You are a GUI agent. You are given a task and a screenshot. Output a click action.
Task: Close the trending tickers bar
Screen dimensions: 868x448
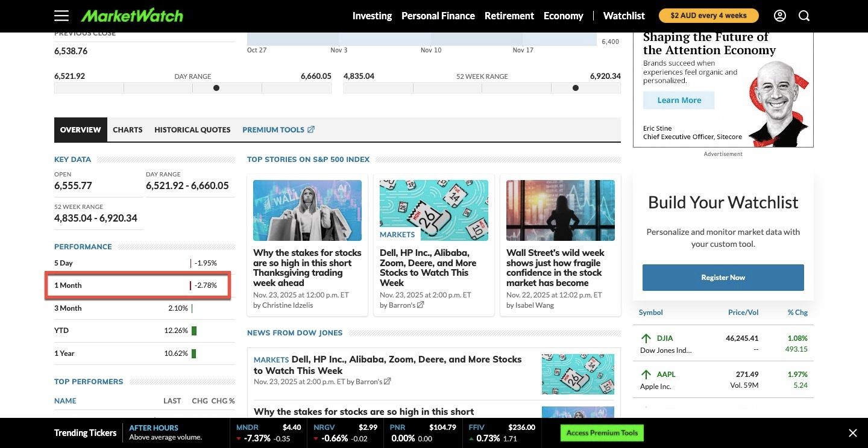[x=853, y=433]
